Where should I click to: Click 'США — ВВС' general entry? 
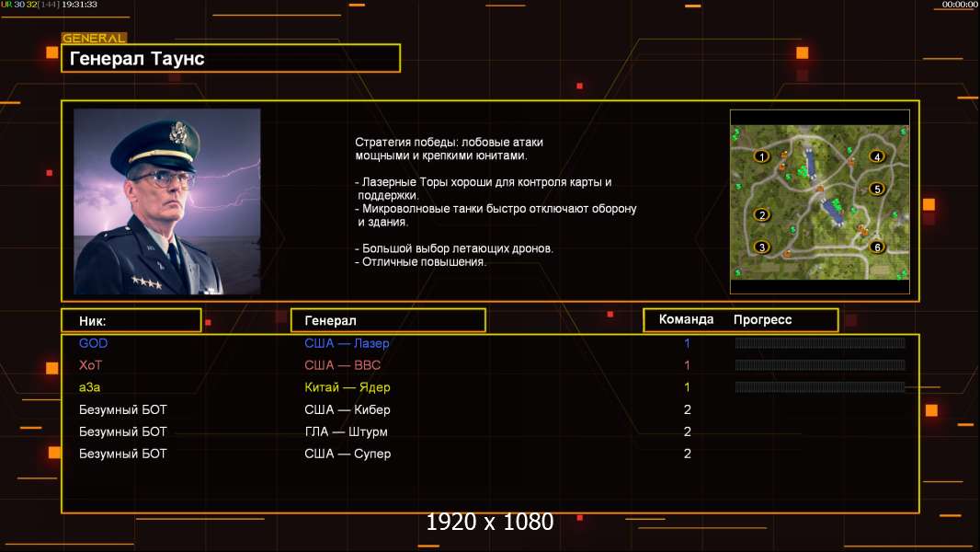(x=343, y=365)
